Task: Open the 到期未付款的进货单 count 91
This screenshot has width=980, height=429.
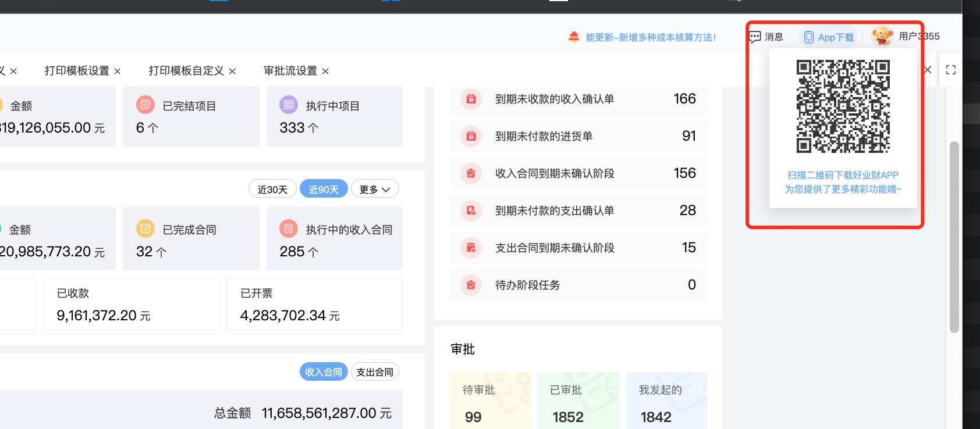Action: coord(689,136)
